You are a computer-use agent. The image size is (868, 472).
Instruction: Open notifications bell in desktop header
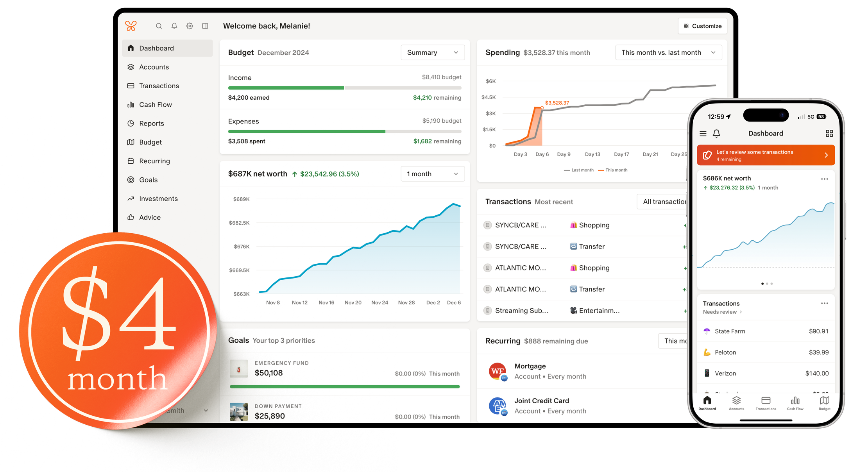click(x=174, y=26)
